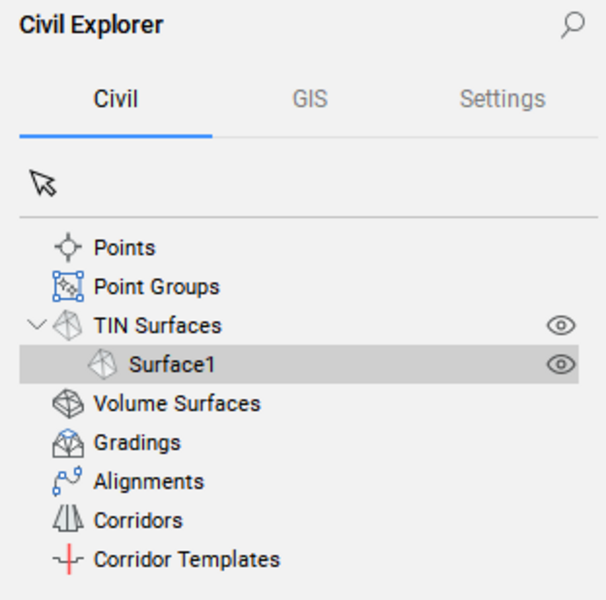Click the Corridor Templates red cross icon

pyautogui.click(x=68, y=559)
